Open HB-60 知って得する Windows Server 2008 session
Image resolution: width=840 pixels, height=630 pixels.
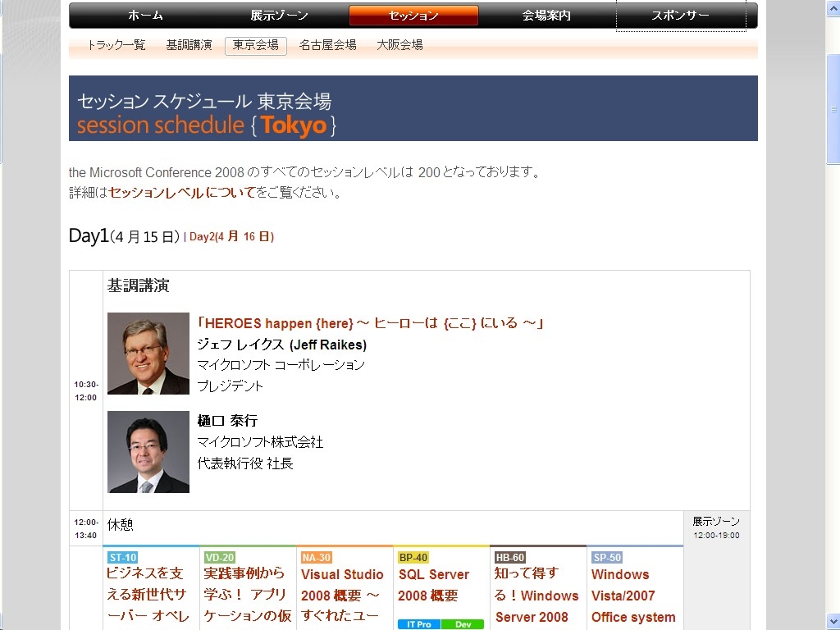point(536,595)
